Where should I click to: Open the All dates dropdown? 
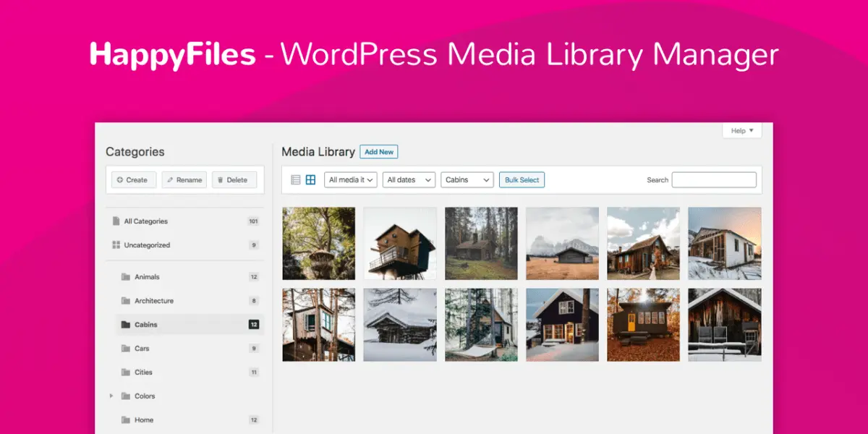[409, 180]
